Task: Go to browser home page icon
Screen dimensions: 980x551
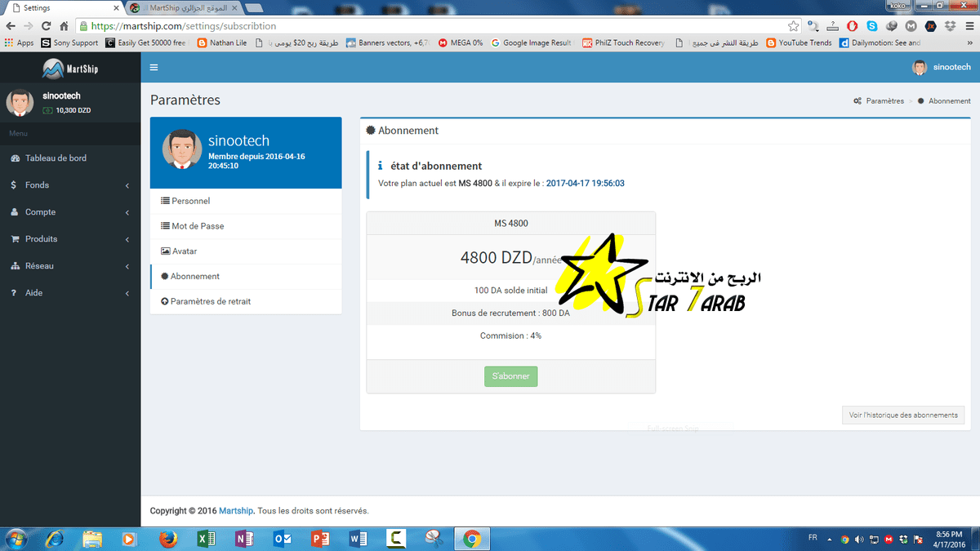Action: click(x=65, y=26)
